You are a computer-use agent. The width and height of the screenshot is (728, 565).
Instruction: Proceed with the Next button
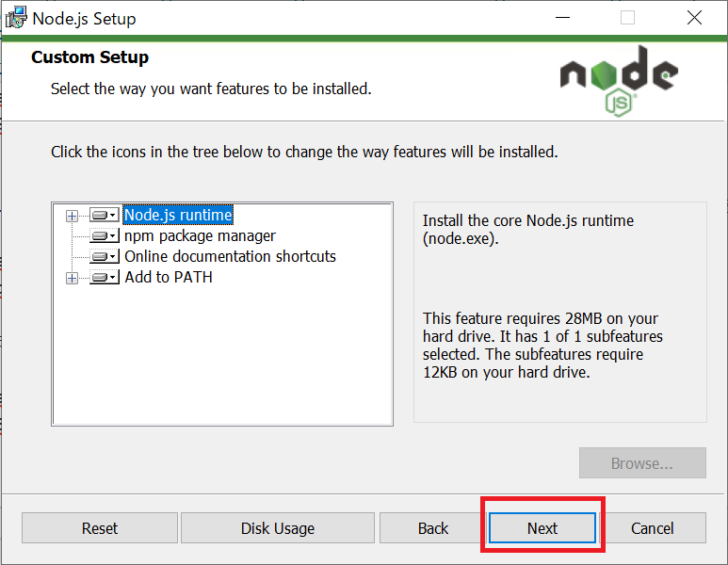point(542,528)
